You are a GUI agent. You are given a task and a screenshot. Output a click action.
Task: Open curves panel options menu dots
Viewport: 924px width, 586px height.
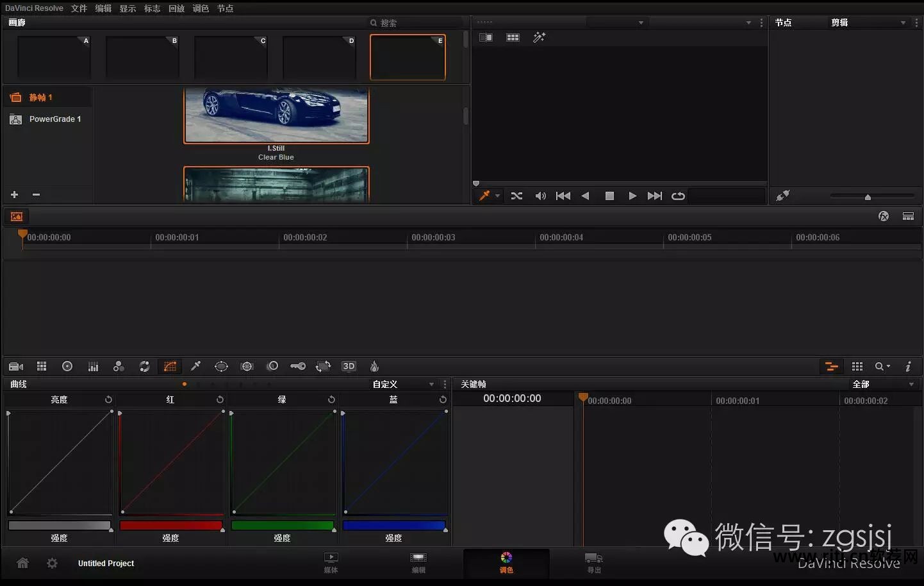tap(445, 384)
